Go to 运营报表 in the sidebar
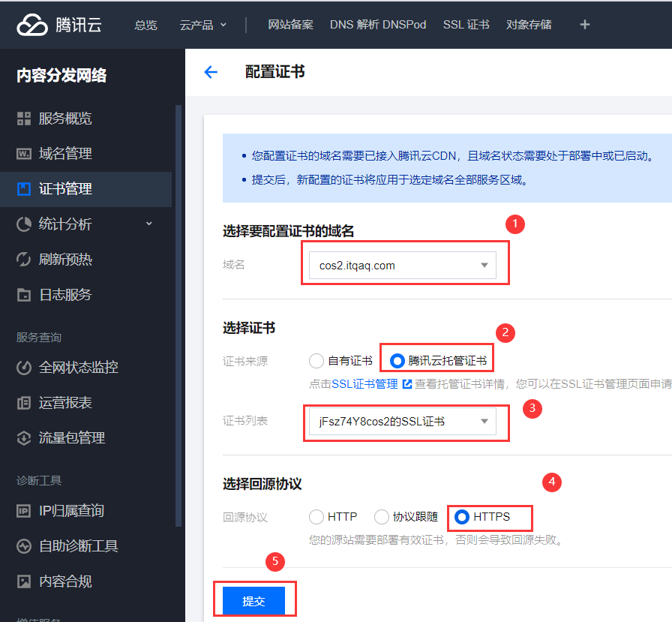The image size is (672, 622). (85, 402)
